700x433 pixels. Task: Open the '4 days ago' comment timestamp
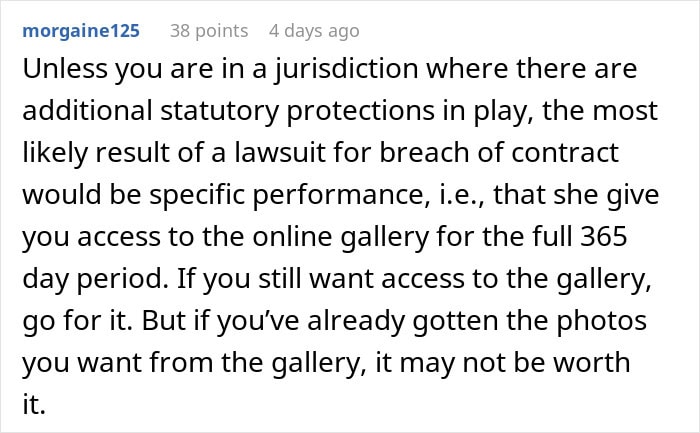(x=314, y=31)
